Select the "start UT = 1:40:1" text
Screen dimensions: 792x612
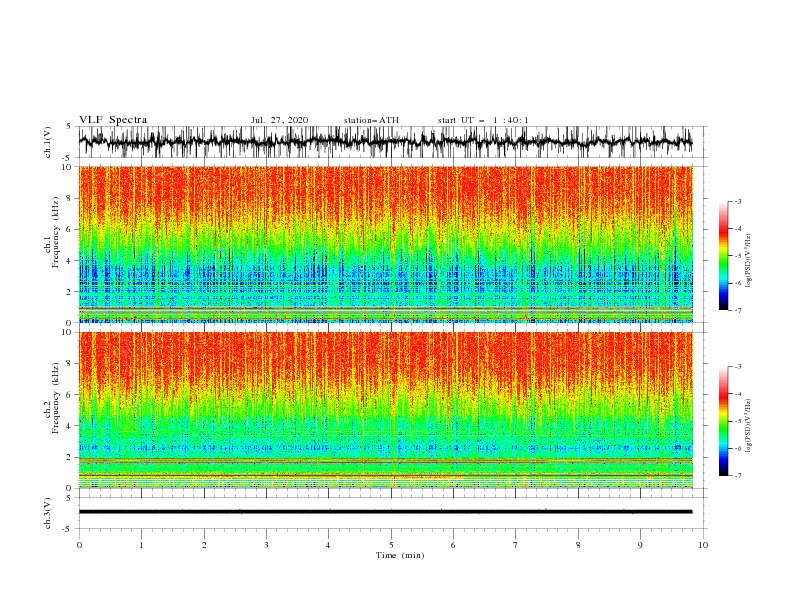click(x=483, y=120)
